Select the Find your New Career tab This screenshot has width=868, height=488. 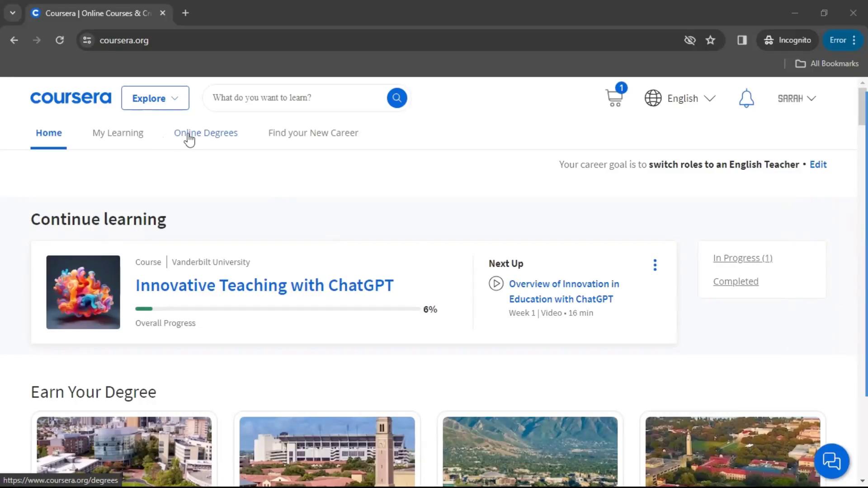pyautogui.click(x=313, y=132)
